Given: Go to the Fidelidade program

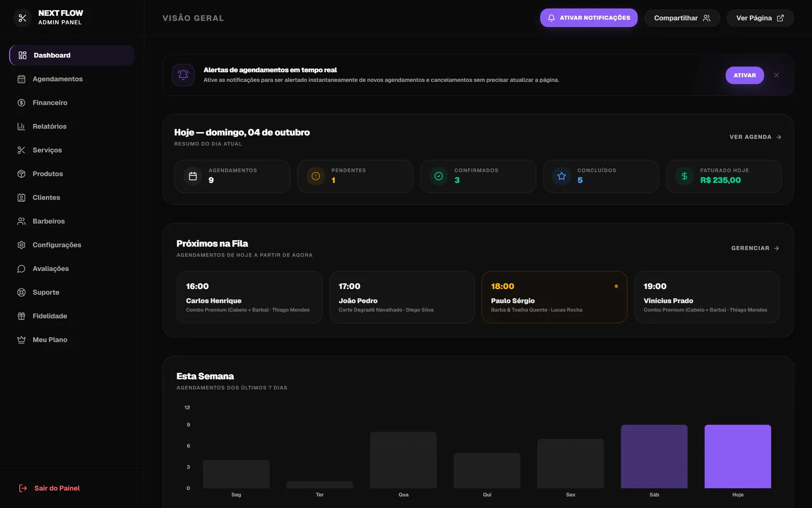Looking at the screenshot, I should (x=72, y=316).
